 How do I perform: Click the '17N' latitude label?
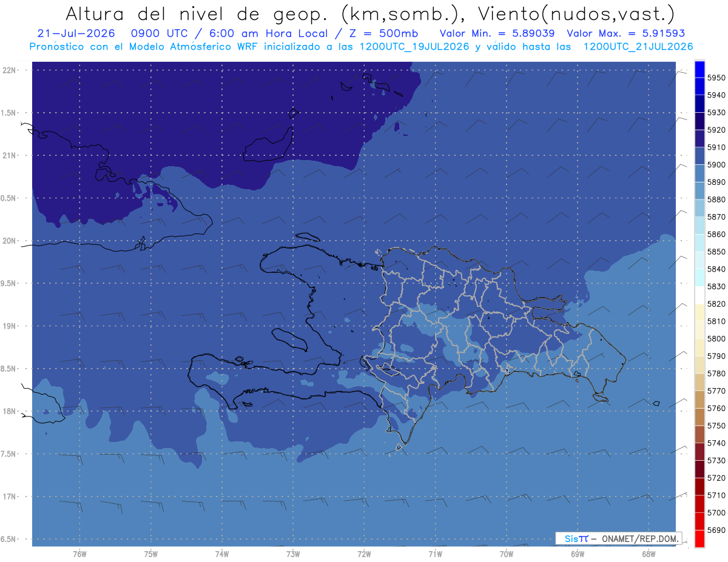click(10, 497)
